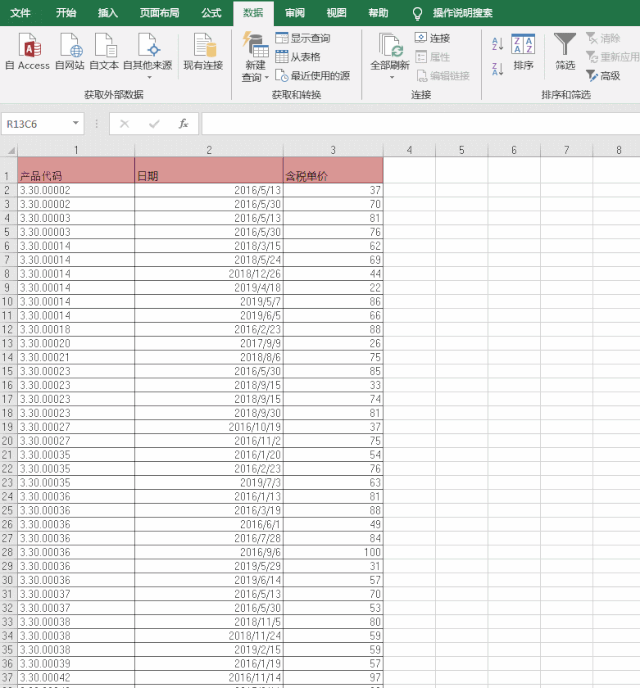Click cell with value 100
The image size is (640, 688).
(333, 552)
